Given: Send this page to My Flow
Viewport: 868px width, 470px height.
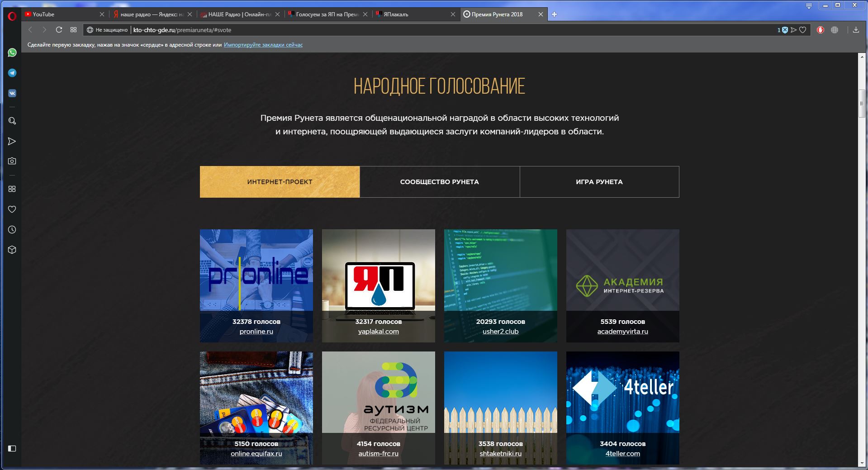Looking at the screenshot, I should 793,30.
